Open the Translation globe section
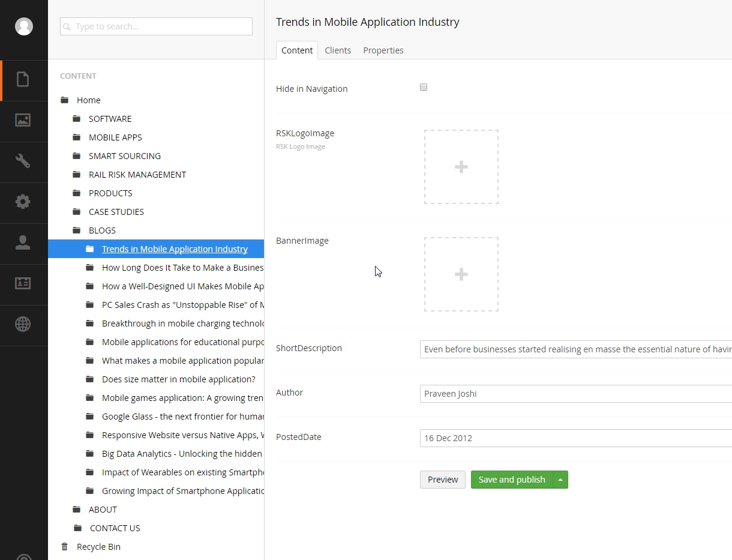732x560 pixels. tap(24, 324)
